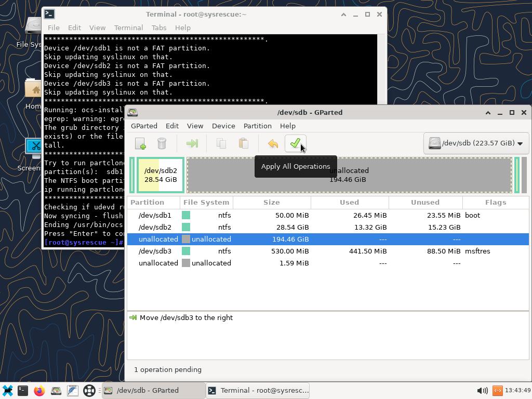Launch Firefox from the taskbar

pyautogui.click(x=39, y=391)
